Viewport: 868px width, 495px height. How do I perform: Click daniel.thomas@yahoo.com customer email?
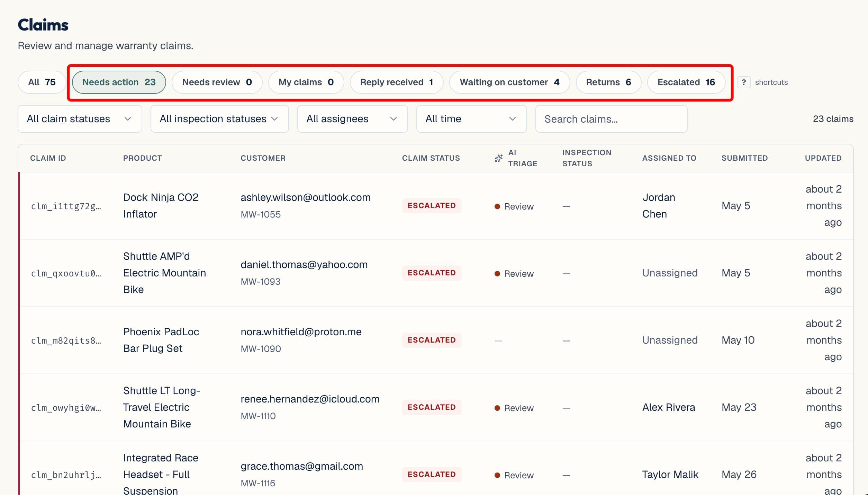point(304,265)
